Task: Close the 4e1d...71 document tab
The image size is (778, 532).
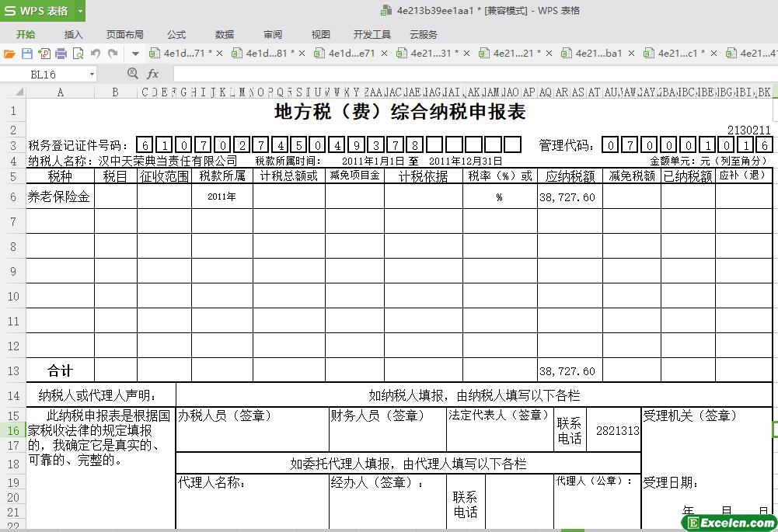Action: coord(220,54)
